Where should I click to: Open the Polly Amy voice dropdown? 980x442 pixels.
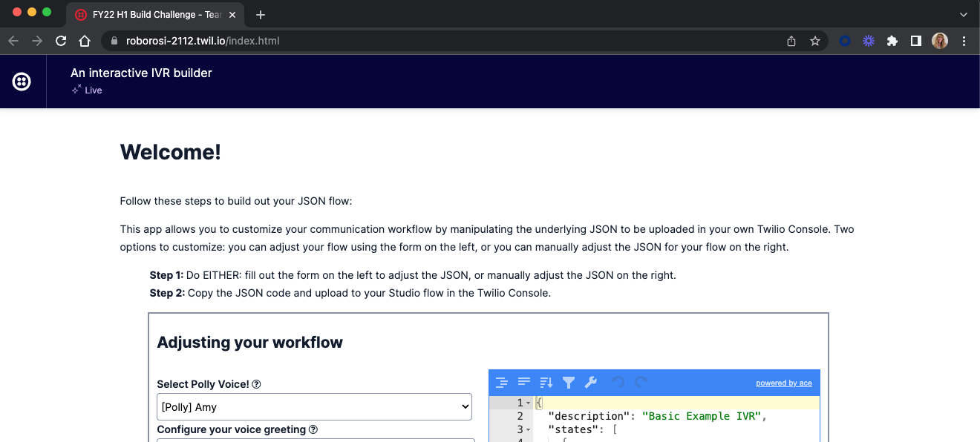[315, 406]
